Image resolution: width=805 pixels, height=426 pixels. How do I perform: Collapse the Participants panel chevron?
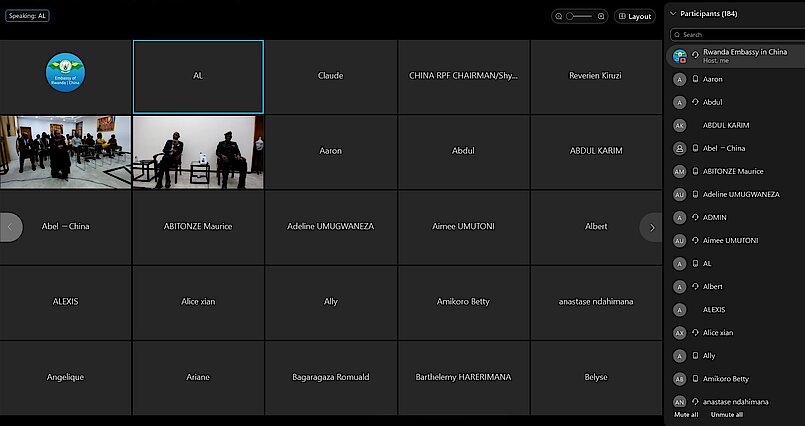coord(673,13)
